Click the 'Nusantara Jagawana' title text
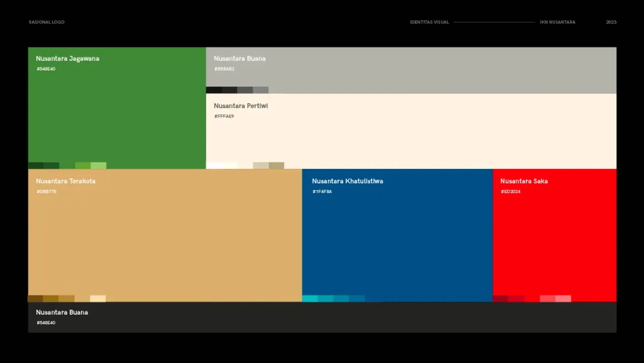This screenshot has width=644, height=363. [67, 59]
